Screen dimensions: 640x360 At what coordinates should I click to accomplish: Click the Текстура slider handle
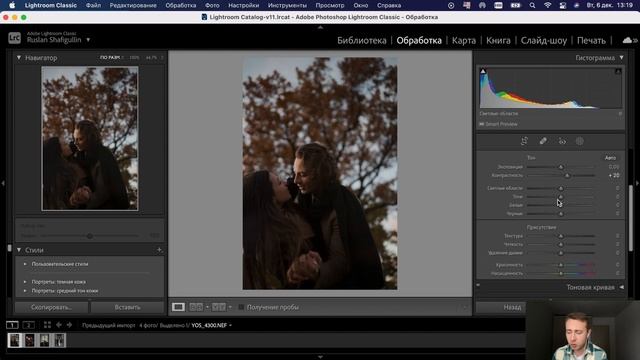[x=561, y=236]
